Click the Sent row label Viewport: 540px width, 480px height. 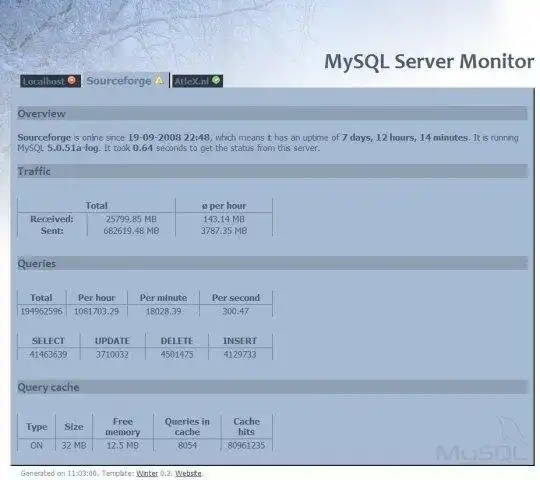[52, 231]
